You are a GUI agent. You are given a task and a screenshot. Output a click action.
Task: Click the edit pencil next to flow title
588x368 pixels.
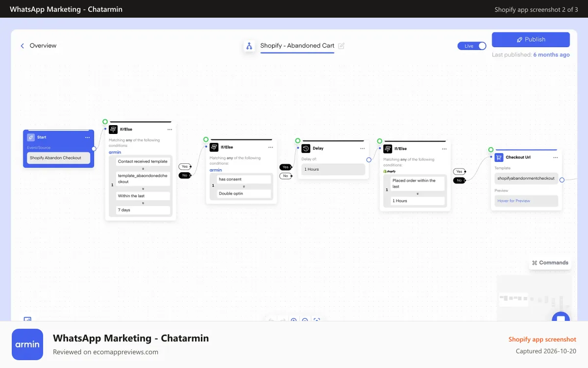[x=342, y=46]
